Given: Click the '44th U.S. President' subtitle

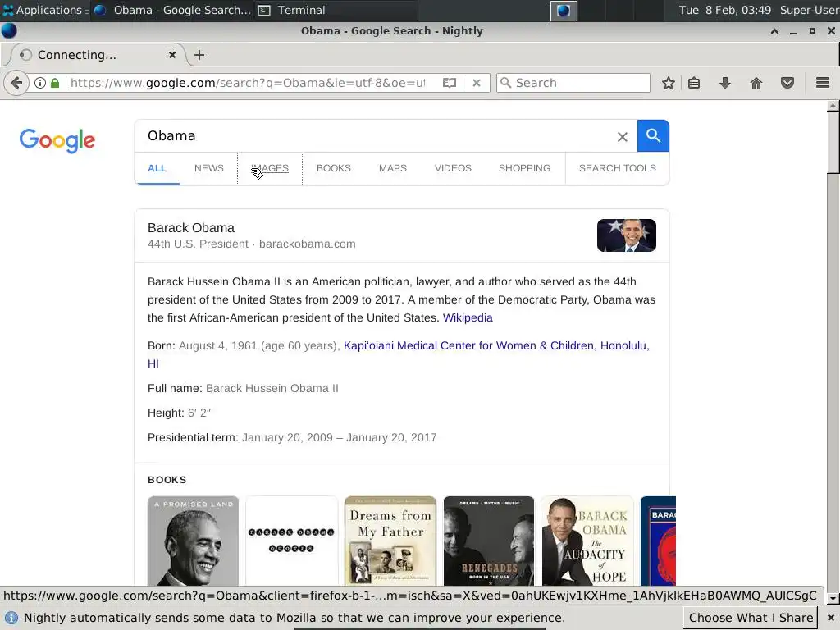Looking at the screenshot, I should [199, 244].
